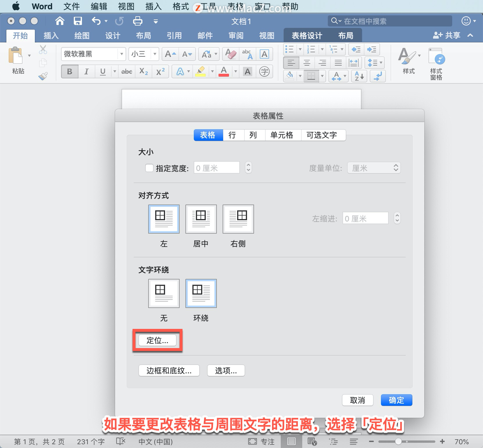Toggle Italic formatting
The width and height of the screenshot is (483, 448).
point(86,71)
